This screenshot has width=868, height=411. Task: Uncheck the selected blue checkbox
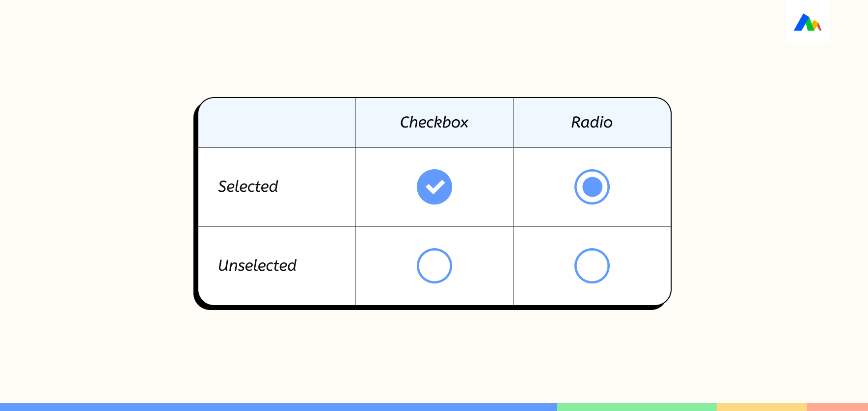point(434,187)
